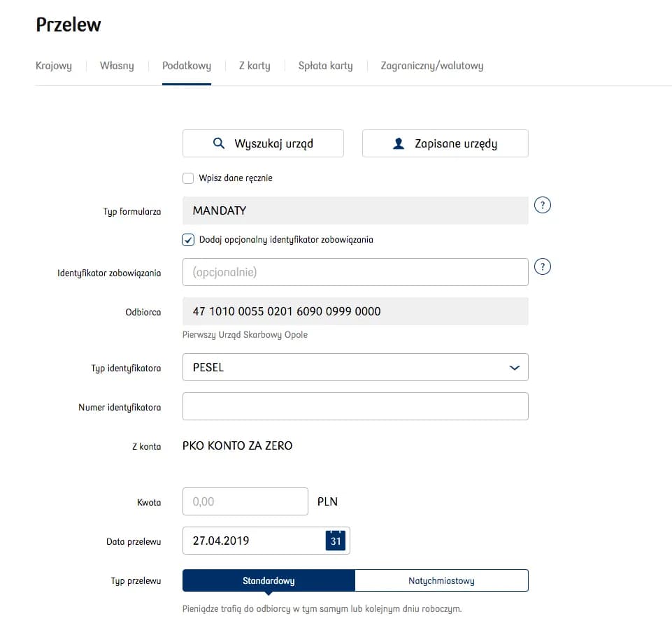Click the Kwota amount field

coord(245,501)
